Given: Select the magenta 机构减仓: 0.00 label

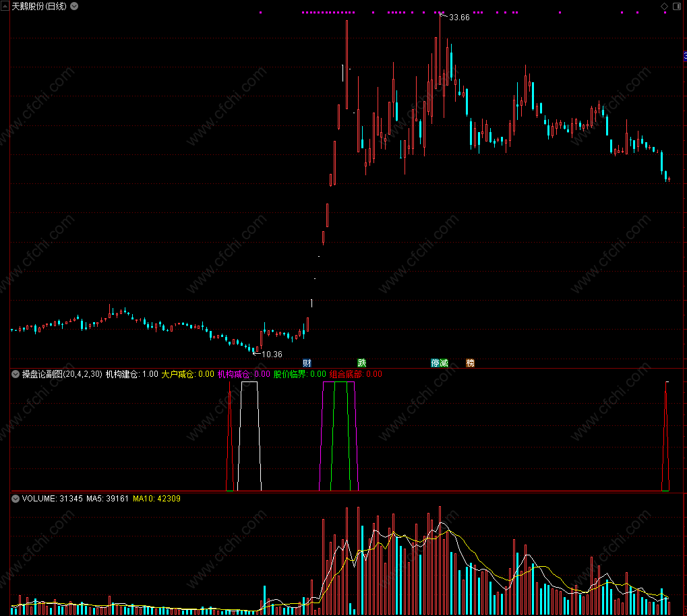Looking at the screenshot, I should pyautogui.click(x=243, y=374).
